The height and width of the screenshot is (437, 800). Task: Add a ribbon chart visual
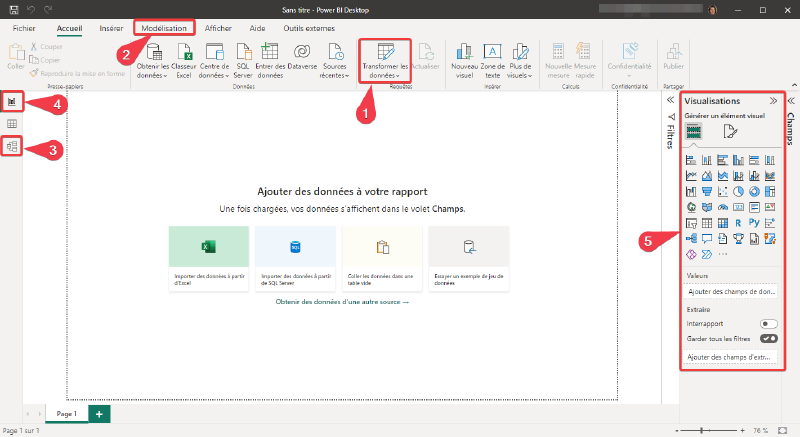pyautogui.click(x=770, y=176)
